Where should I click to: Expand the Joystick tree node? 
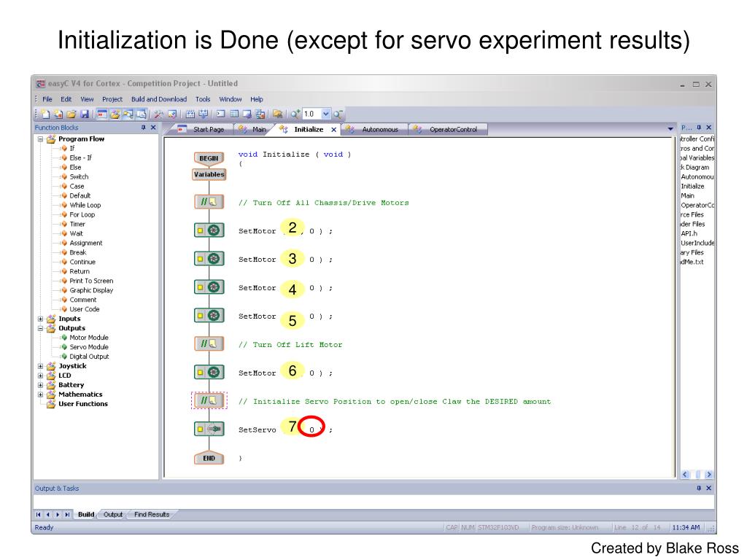coord(41,366)
